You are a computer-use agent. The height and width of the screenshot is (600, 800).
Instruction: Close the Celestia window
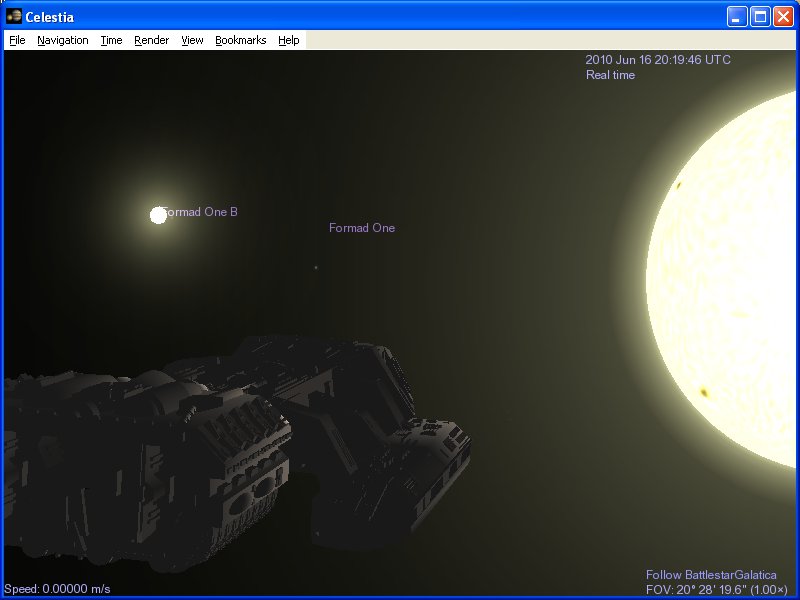pos(783,17)
